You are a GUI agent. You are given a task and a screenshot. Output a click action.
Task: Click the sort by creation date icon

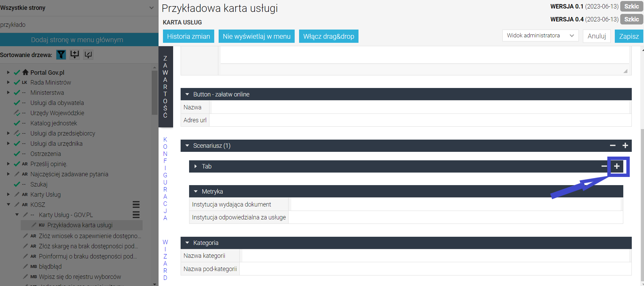(75, 54)
